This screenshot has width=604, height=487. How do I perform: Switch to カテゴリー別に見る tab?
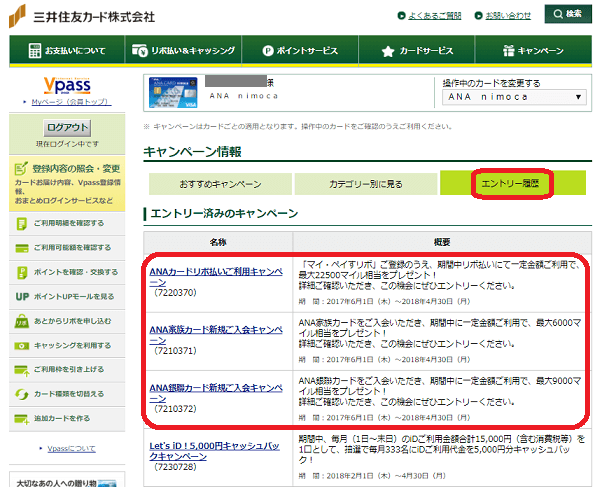366,184
